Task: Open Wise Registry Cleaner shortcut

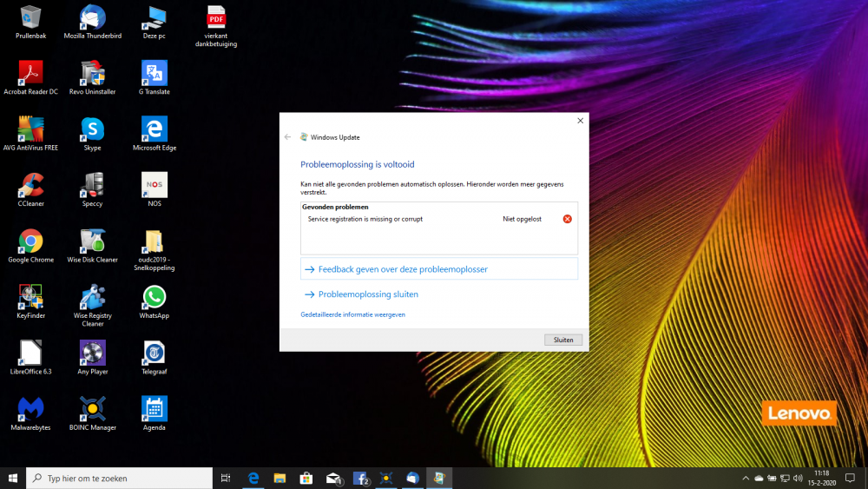Action: [93, 297]
